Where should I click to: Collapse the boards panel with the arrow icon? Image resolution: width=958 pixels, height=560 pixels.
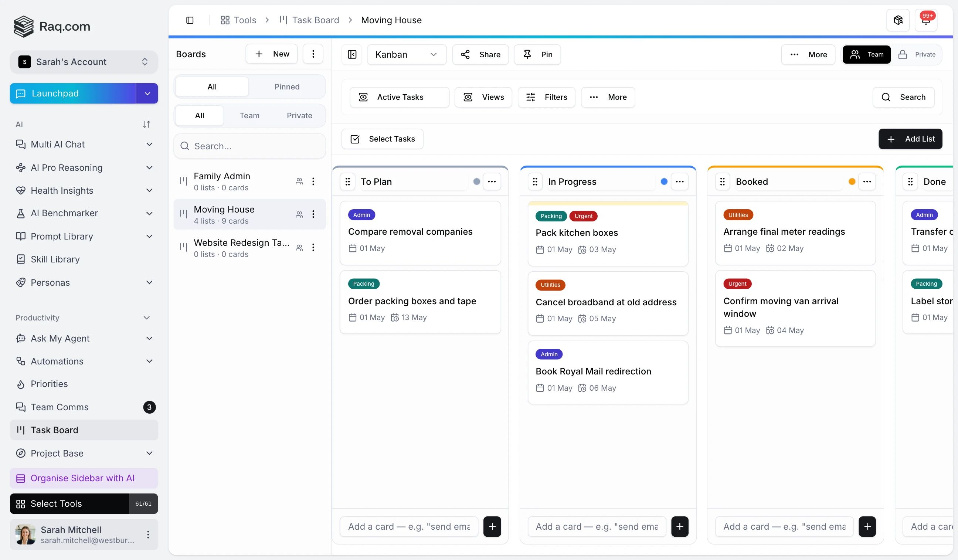pos(352,55)
